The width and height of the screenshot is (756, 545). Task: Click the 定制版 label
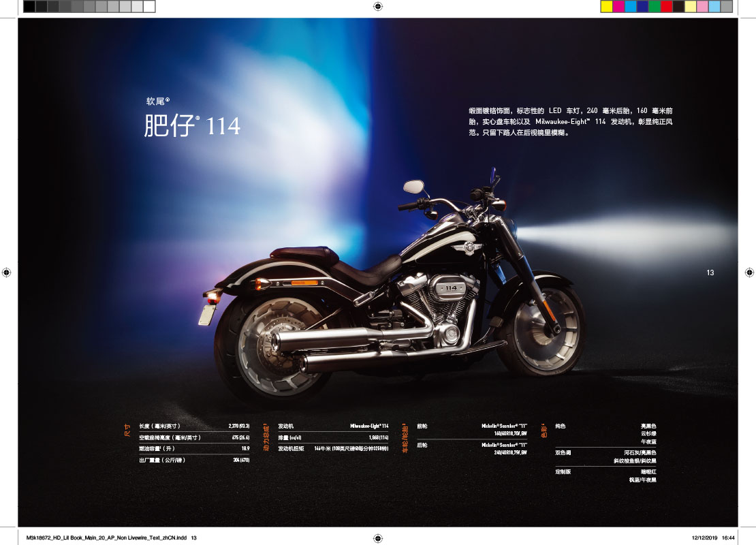tap(563, 471)
